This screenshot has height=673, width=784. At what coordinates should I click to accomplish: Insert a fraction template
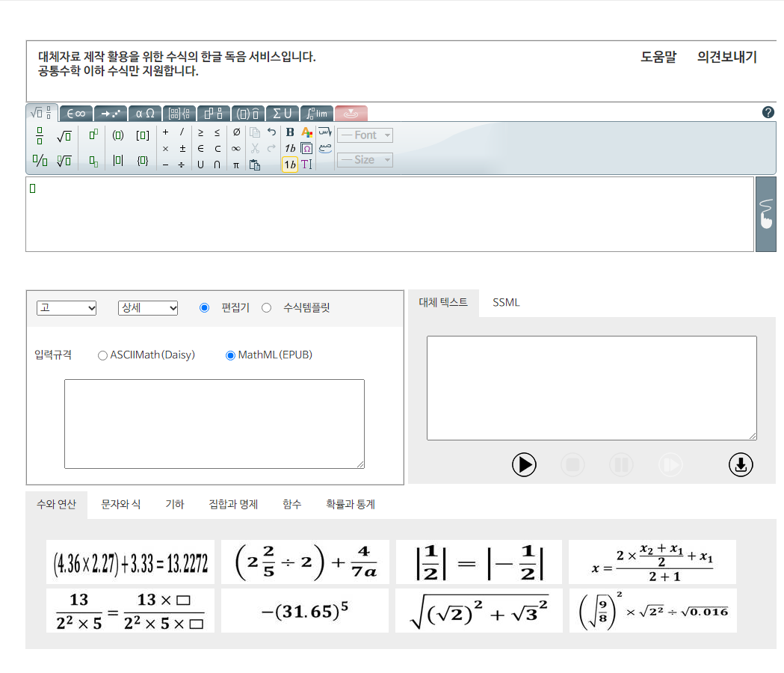pyautogui.click(x=40, y=135)
